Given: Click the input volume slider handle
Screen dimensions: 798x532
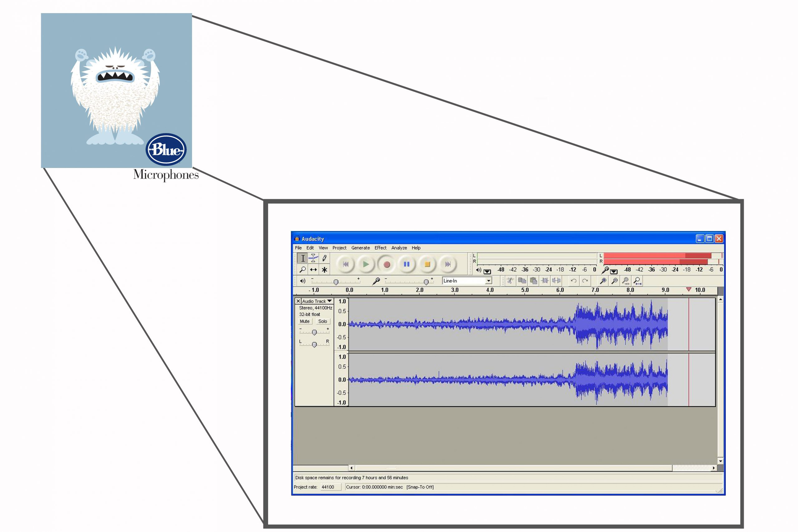Looking at the screenshot, I should tap(426, 282).
